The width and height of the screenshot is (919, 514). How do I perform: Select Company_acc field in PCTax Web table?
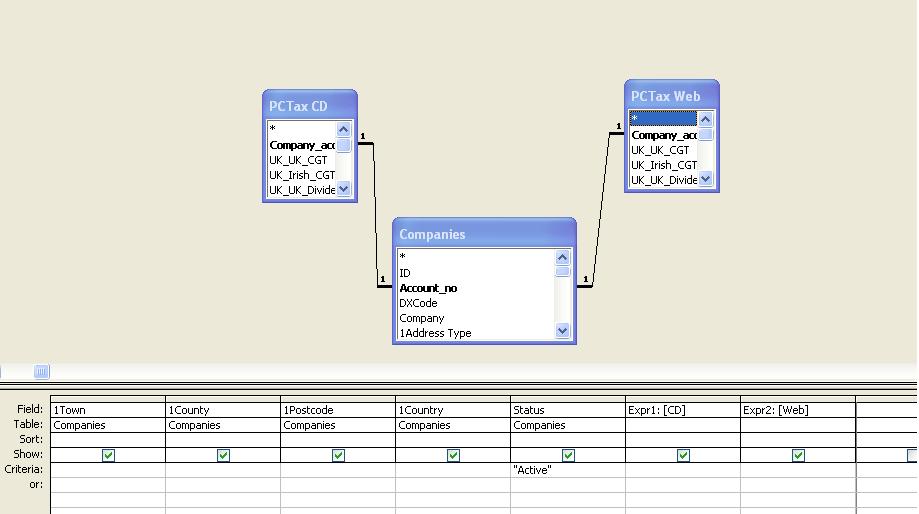(x=663, y=135)
